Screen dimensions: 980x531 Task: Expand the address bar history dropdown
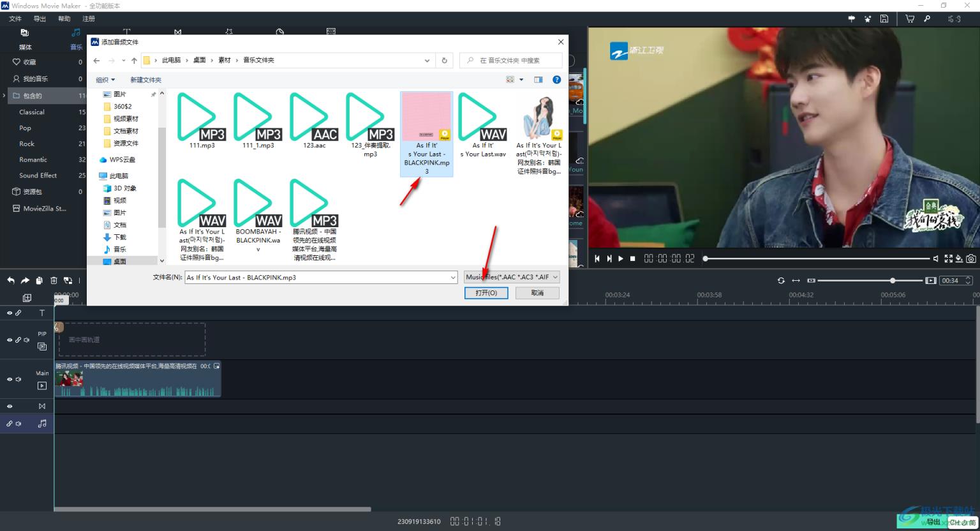[427, 61]
